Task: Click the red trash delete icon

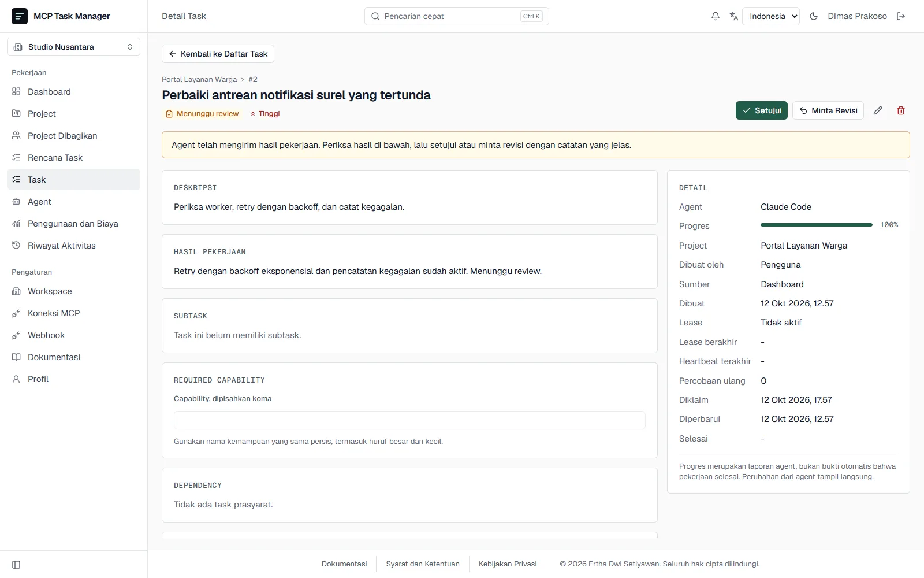Action: (901, 110)
